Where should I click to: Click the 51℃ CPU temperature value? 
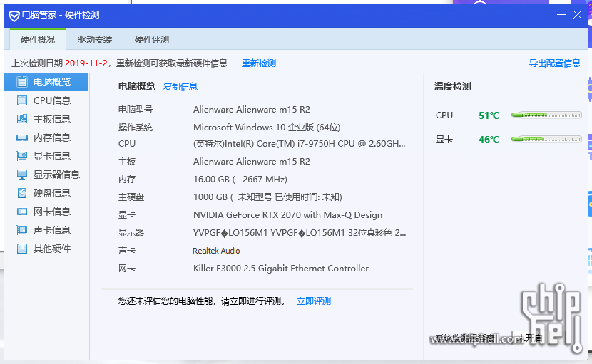[x=489, y=115]
